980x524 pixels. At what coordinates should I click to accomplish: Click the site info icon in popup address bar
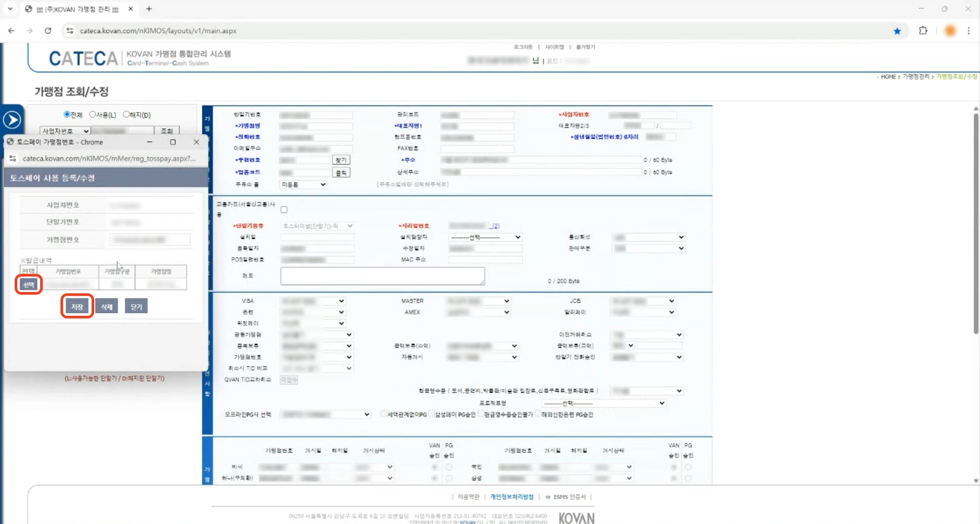click(x=13, y=158)
